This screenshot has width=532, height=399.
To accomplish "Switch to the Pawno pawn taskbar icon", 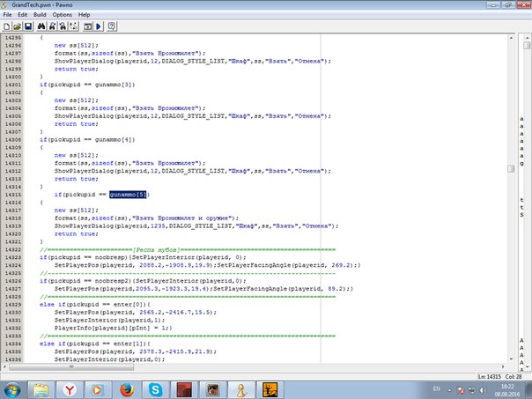I will click(x=241, y=390).
